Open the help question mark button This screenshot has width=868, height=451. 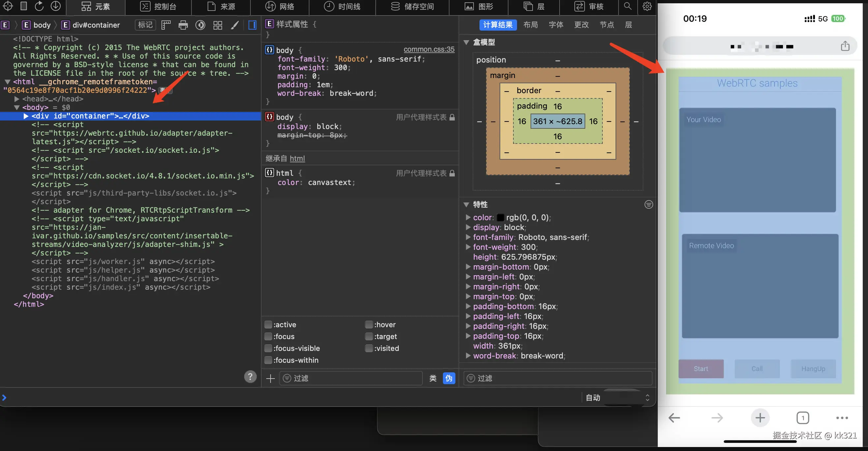[x=250, y=377]
